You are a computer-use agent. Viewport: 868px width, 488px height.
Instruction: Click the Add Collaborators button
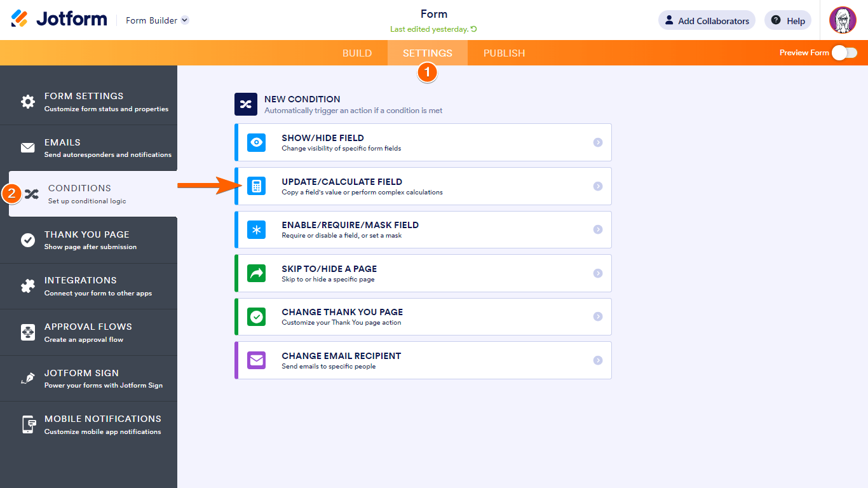click(707, 20)
